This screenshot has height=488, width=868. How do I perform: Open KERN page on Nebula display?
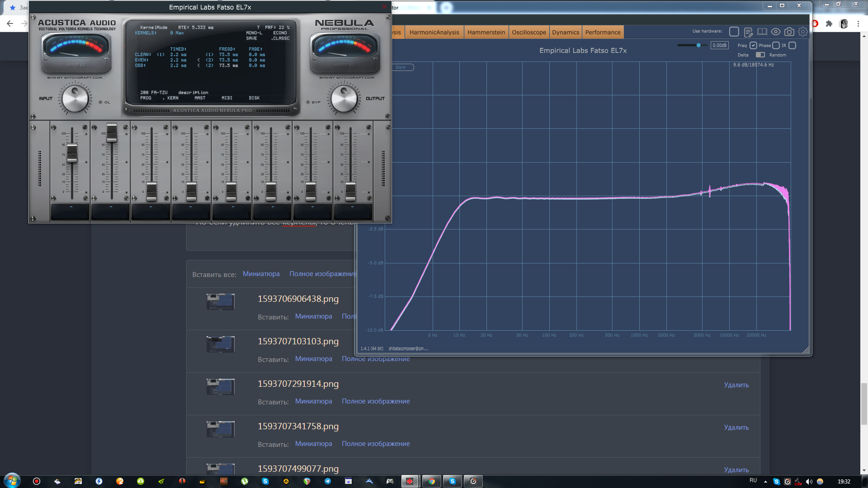(173, 98)
